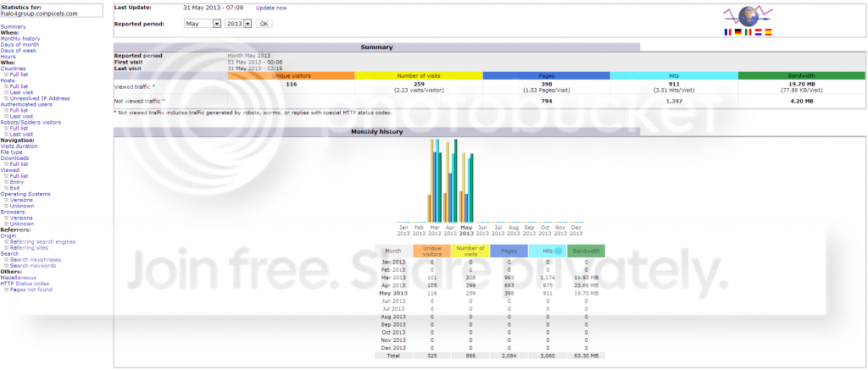The width and height of the screenshot is (868, 370).
Task: Open Miscellaneous report link
Action: [19, 278]
